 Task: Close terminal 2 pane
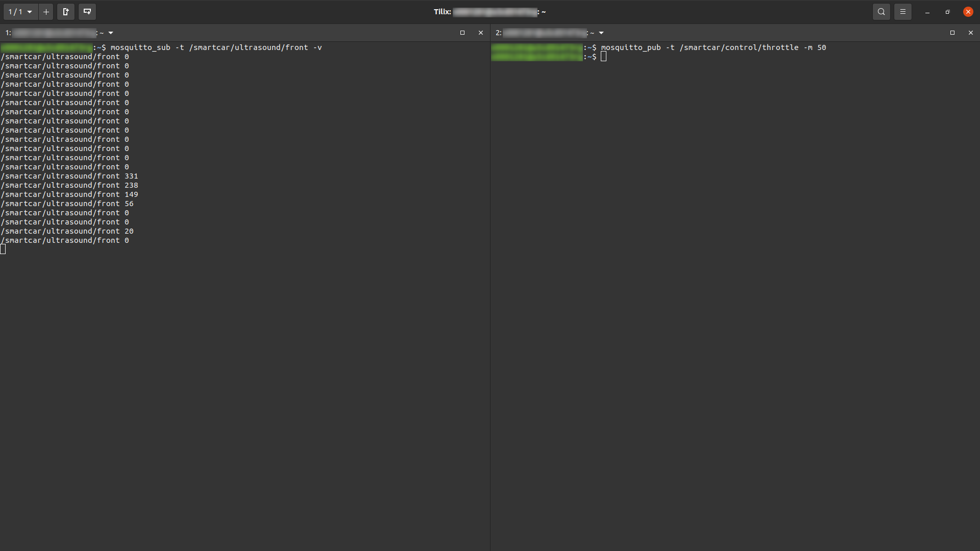pyautogui.click(x=971, y=33)
